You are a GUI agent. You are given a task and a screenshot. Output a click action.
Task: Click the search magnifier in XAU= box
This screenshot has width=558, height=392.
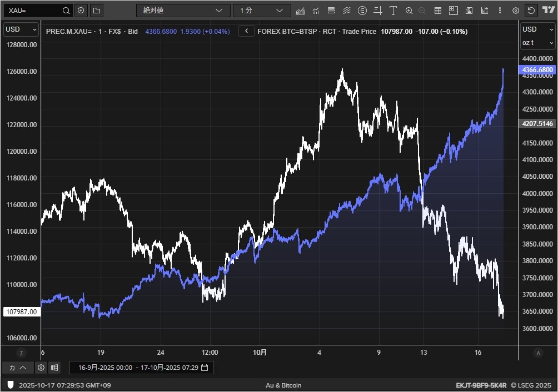coord(66,11)
